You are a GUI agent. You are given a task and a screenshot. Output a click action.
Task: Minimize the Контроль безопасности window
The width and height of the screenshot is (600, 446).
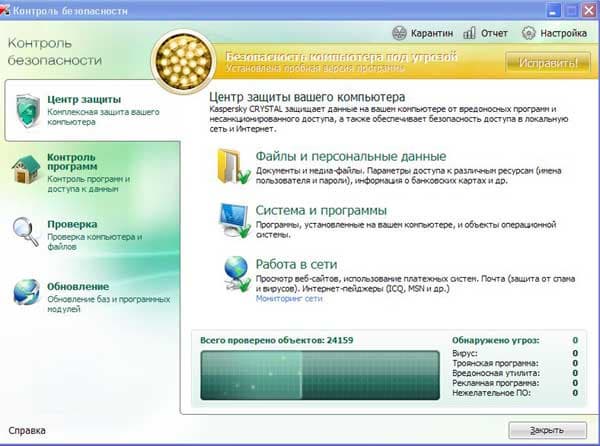point(552,10)
